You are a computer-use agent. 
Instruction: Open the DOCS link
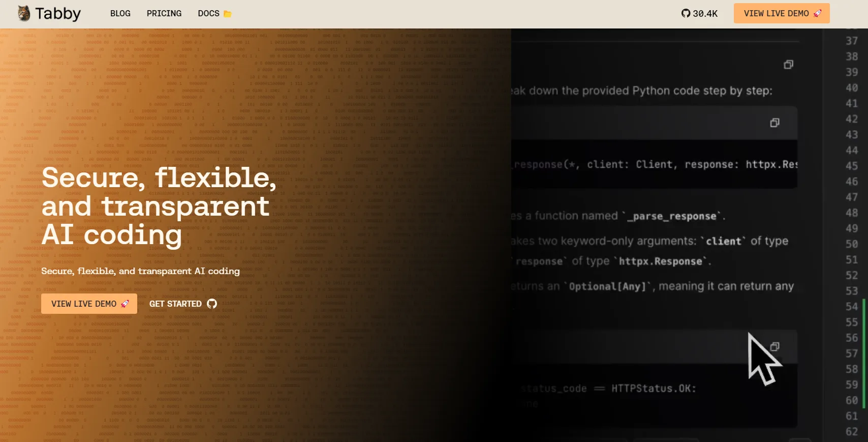click(x=208, y=14)
